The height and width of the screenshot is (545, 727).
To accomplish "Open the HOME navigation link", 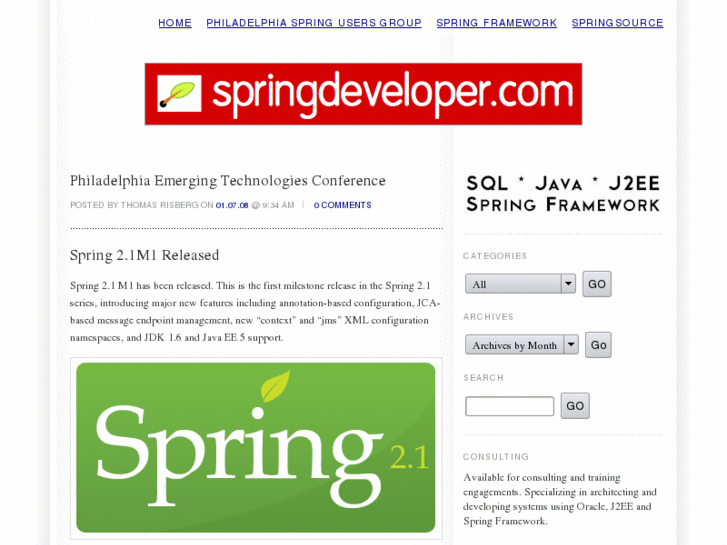I will point(175,23).
